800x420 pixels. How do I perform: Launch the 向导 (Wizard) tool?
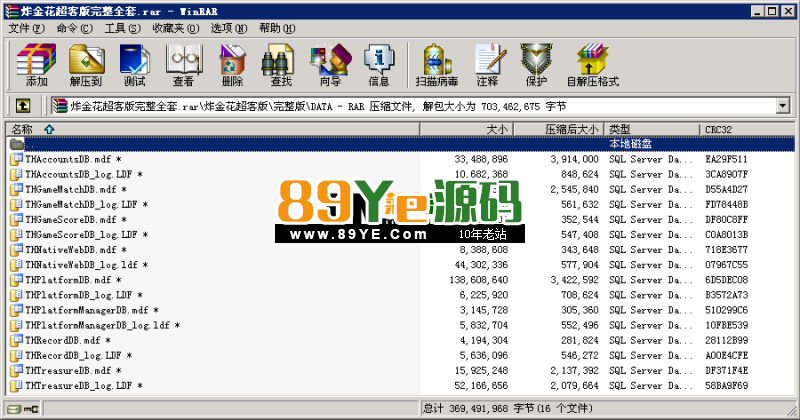(x=330, y=64)
